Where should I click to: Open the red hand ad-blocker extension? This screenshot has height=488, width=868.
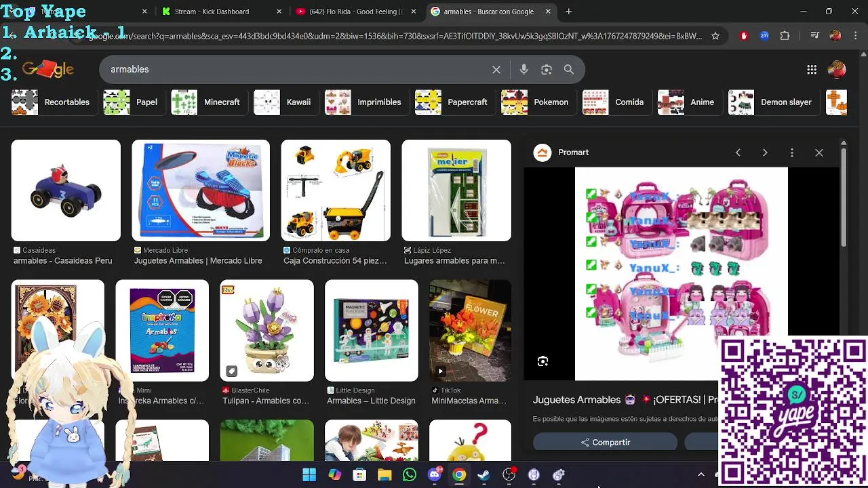coord(744,36)
